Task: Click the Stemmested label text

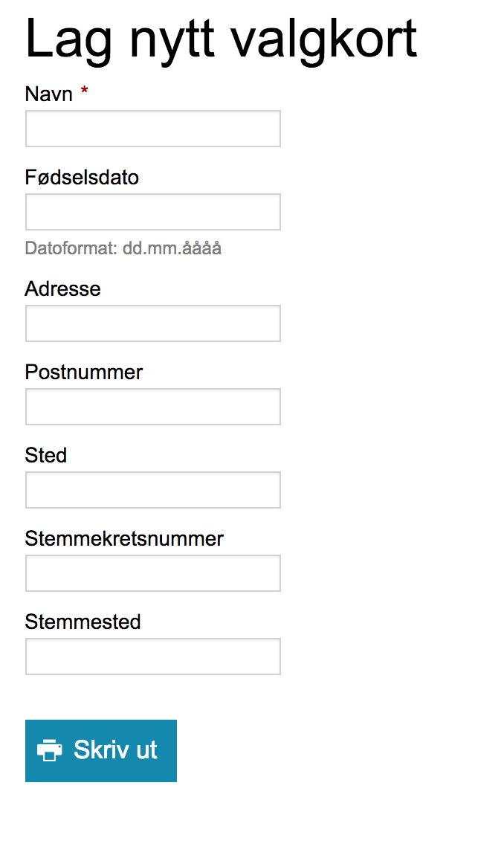Action: 83,622
